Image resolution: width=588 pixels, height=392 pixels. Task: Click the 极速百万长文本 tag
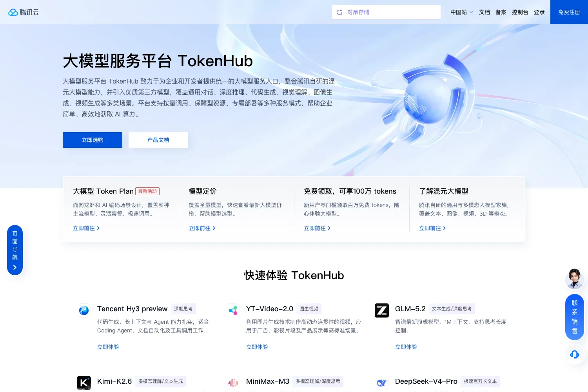pos(480,381)
